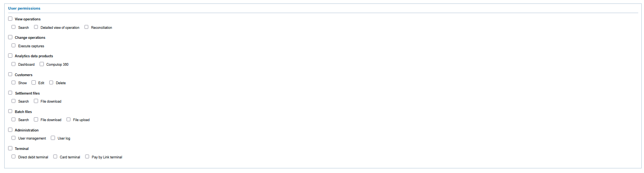Viewport: 644px width, 173px height.
Task: Toggle the Batch files checkbox
Action: point(10,111)
